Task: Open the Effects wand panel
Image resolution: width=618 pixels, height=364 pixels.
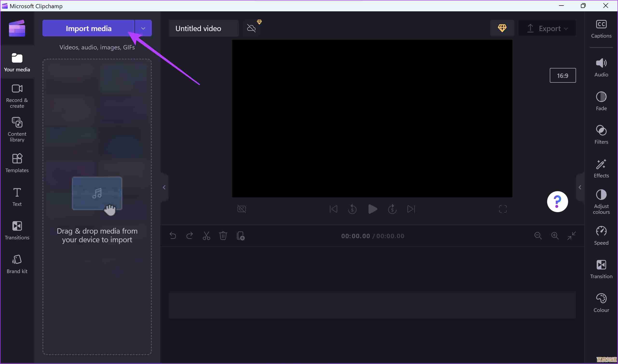Action: (x=601, y=168)
